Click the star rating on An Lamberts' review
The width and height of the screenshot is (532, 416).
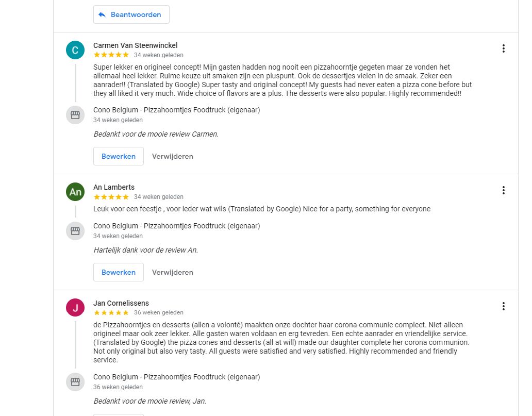tap(111, 196)
